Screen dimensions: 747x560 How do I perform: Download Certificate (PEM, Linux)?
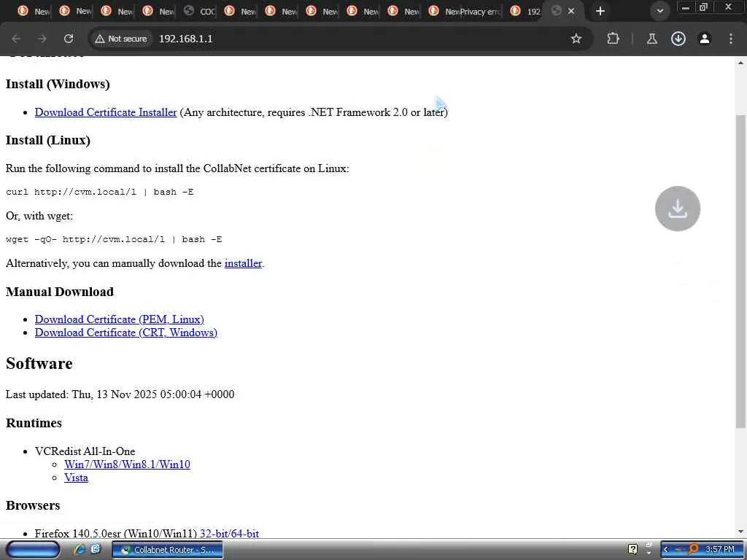(119, 319)
